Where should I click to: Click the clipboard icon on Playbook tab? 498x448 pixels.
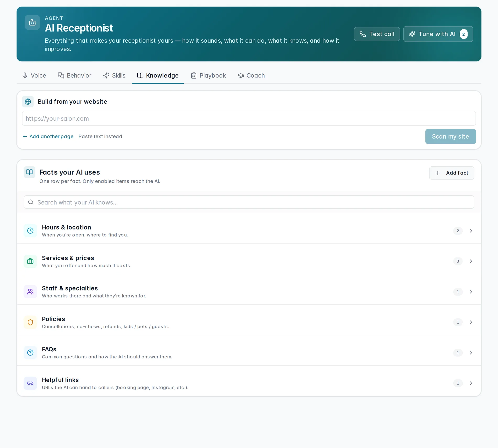pos(194,75)
